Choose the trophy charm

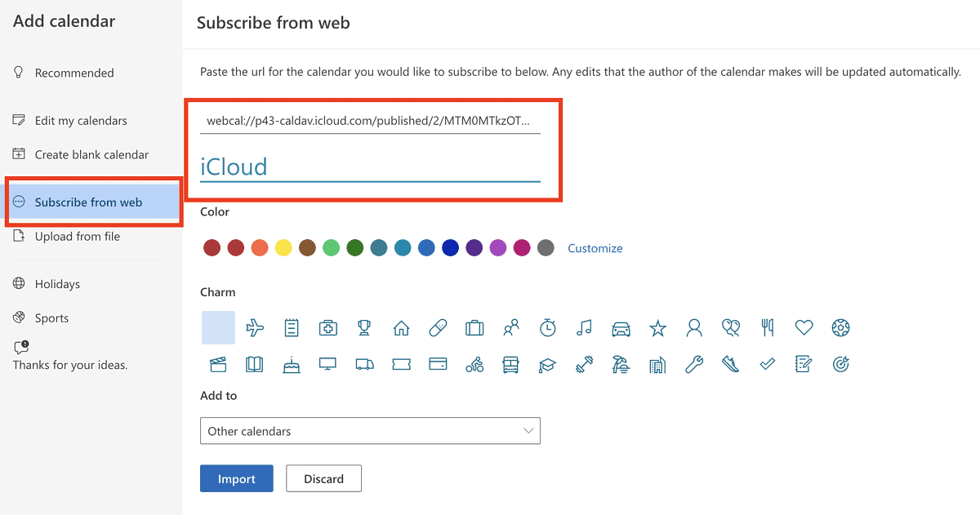[364, 328]
